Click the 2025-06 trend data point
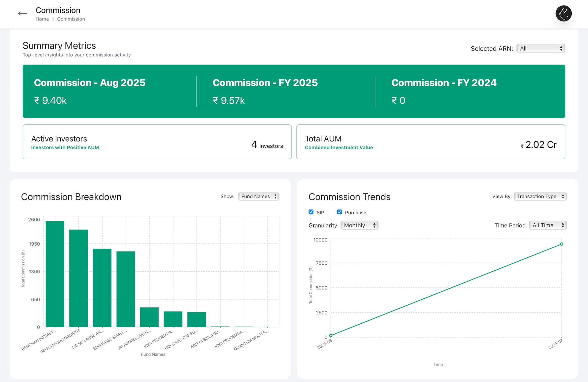Image resolution: width=588 pixels, height=382 pixels. pos(331,335)
